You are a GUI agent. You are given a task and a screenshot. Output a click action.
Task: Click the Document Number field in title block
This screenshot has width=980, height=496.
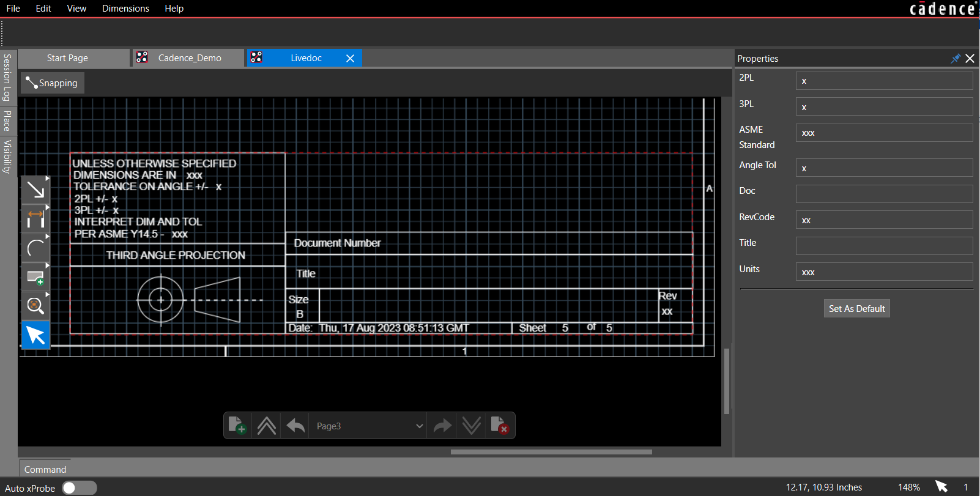click(489, 243)
